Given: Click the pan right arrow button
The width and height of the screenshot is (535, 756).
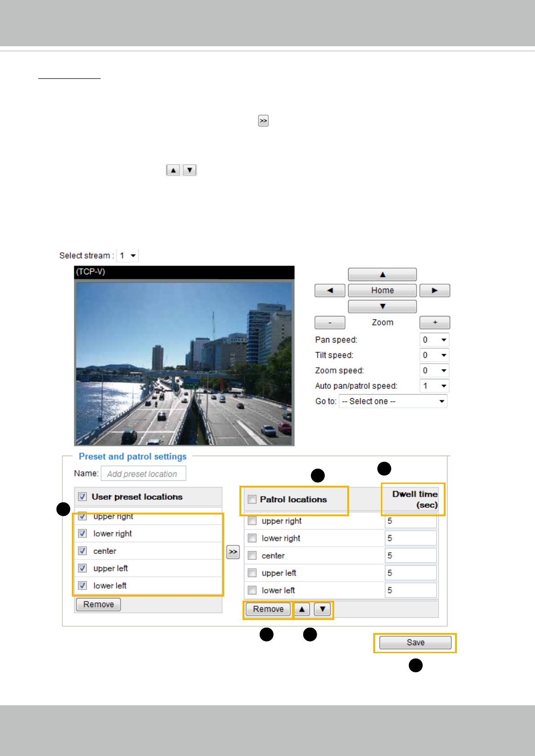Looking at the screenshot, I should click(x=434, y=290).
